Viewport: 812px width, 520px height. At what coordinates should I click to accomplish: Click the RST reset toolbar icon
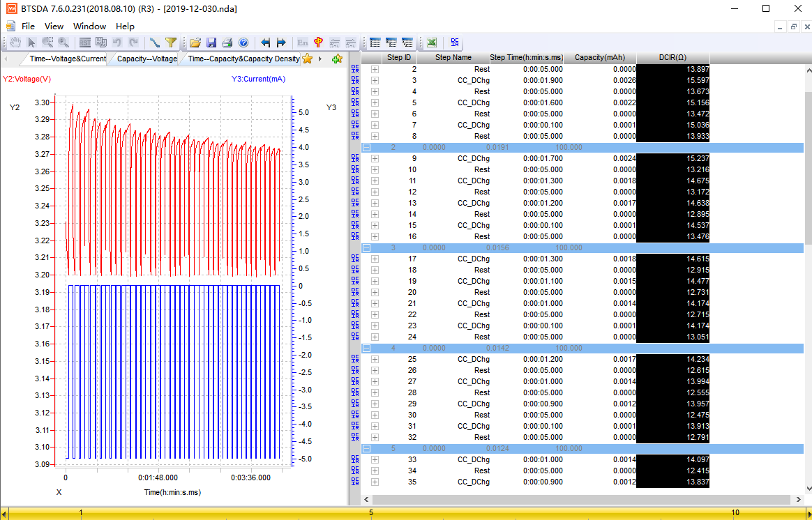(85, 43)
